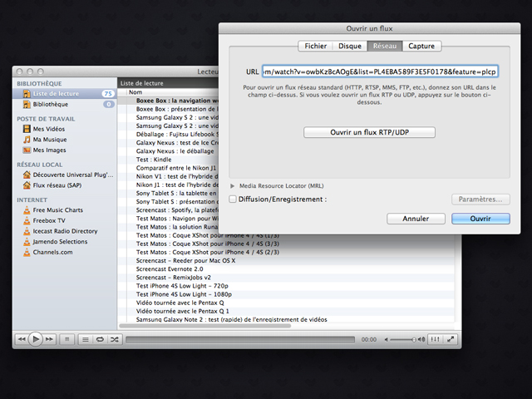Set maximum volume with loud speaker icon
This screenshot has width=532, height=399.
[x=421, y=339]
